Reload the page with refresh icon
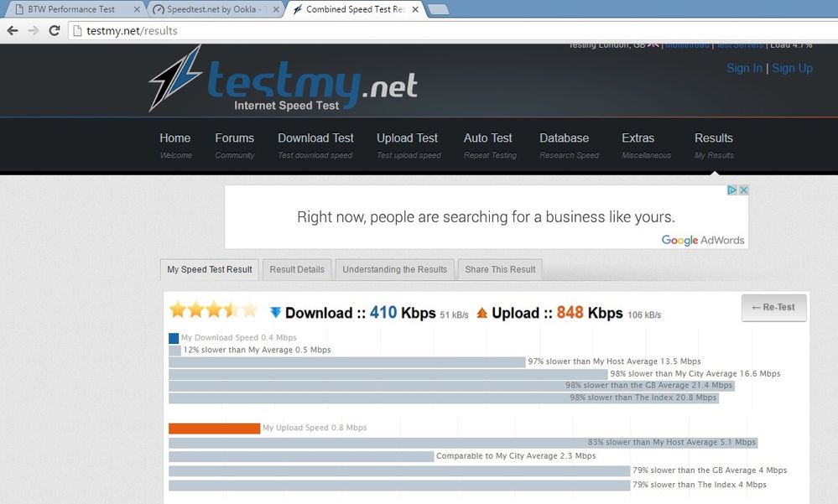The height and width of the screenshot is (504, 838). coord(54,30)
